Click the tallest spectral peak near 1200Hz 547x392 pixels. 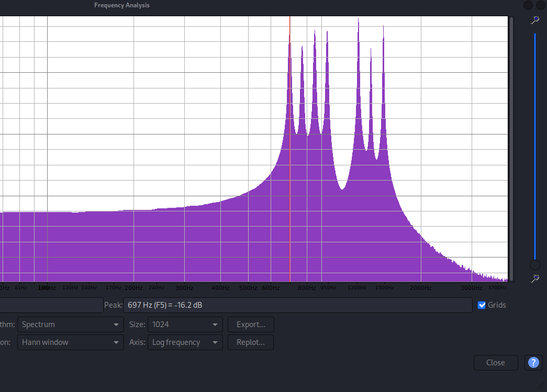(359, 22)
